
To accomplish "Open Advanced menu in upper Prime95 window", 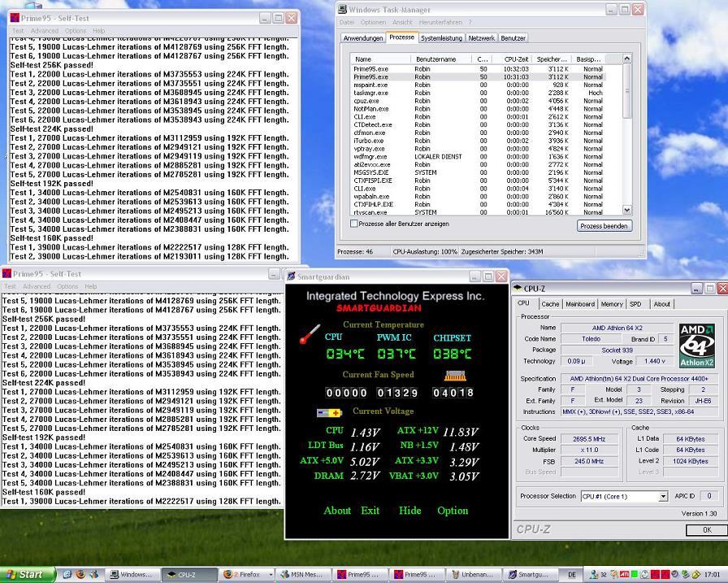I will tap(45, 31).
